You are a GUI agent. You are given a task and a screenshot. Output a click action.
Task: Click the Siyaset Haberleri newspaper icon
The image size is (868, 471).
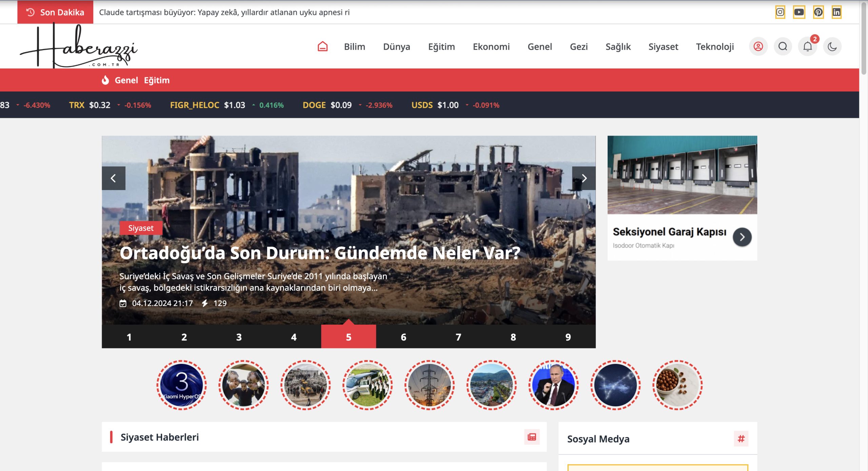point(532,437)
